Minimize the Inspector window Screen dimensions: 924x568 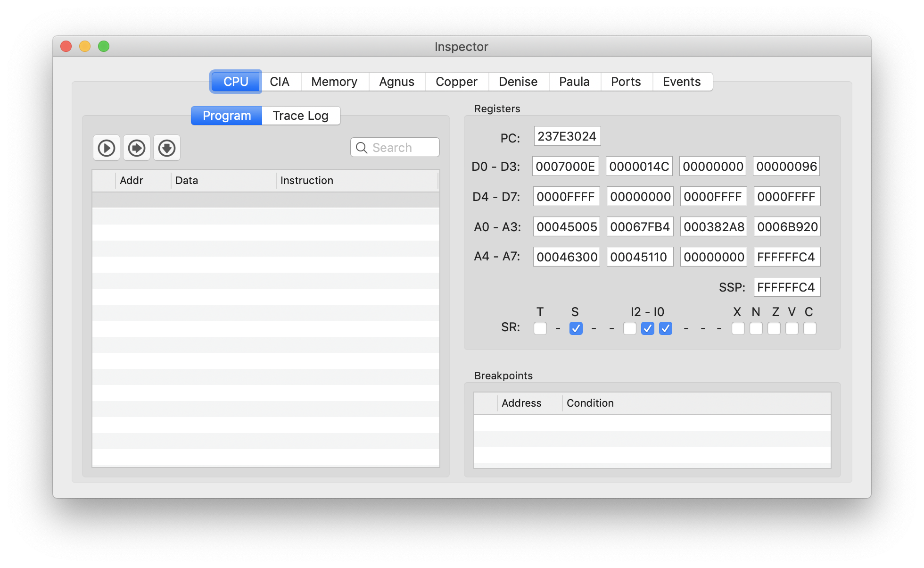click(x=85, y=46)
